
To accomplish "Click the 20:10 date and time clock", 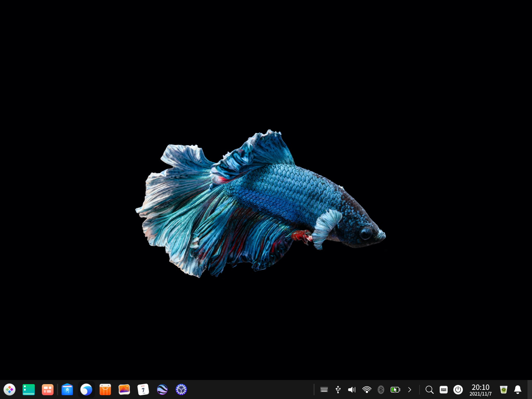I will (481, 389).
